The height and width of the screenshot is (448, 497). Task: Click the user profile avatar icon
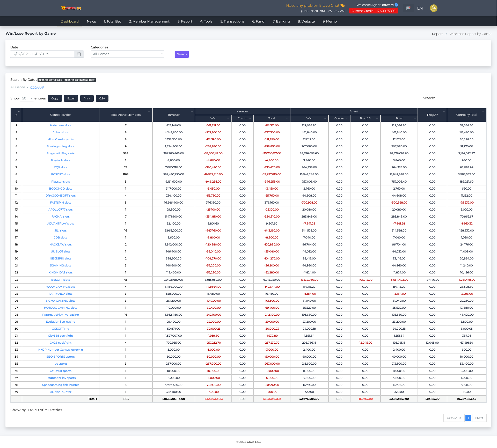[x=434, y=8]
